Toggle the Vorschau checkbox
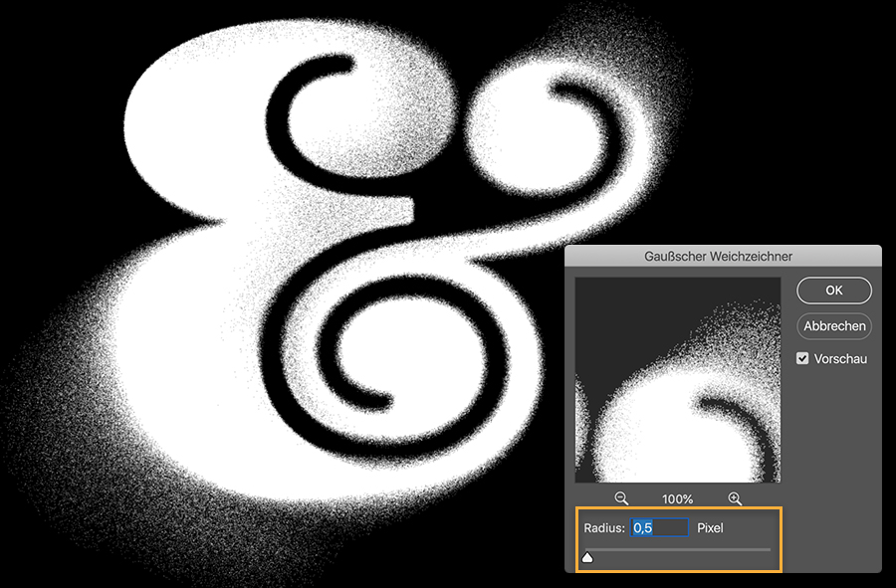The height and width of the screenshot is (588, 896). (802, 358)
